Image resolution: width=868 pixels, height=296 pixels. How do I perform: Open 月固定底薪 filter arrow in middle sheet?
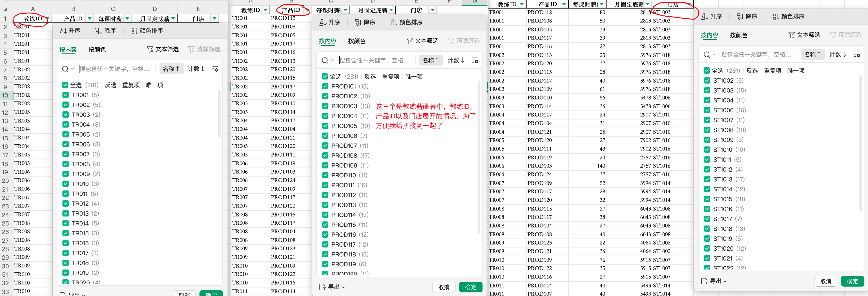(x=391, y=10)
